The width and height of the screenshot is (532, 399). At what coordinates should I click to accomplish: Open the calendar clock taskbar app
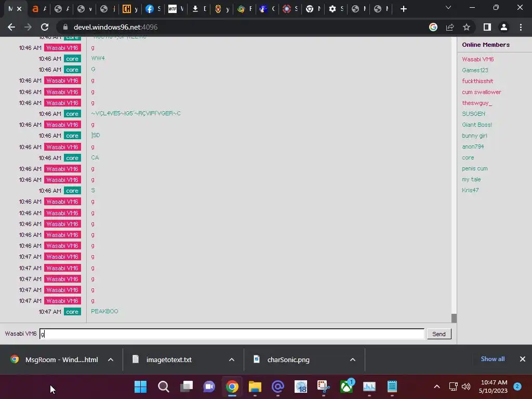click(x=301, y=387)
